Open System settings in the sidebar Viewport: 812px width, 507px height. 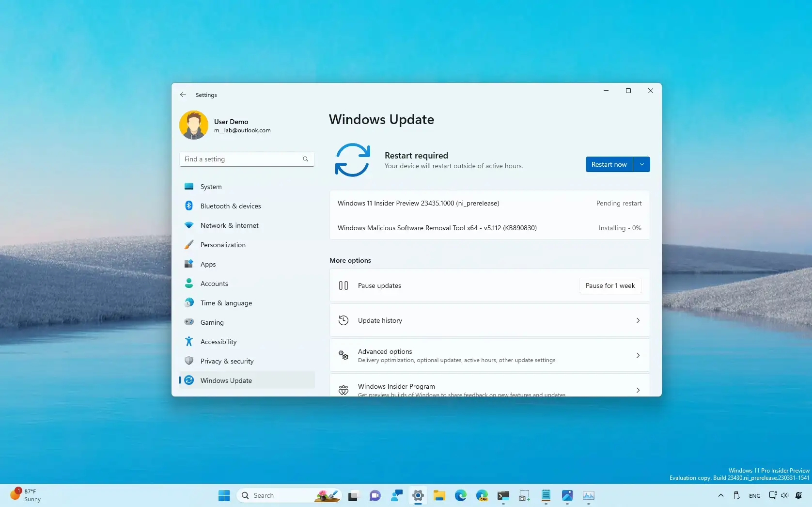pos(247,187)
